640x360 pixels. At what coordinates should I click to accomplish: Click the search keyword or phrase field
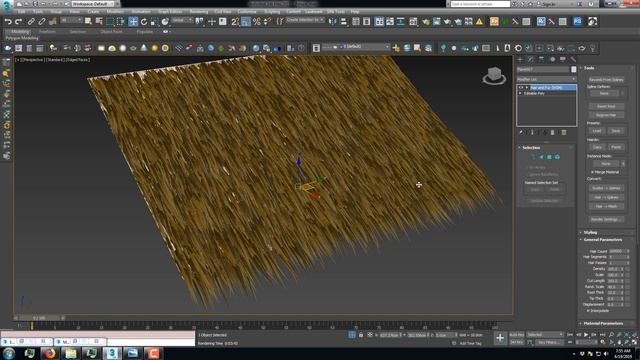pyautogui.click(x=480, y=4)
